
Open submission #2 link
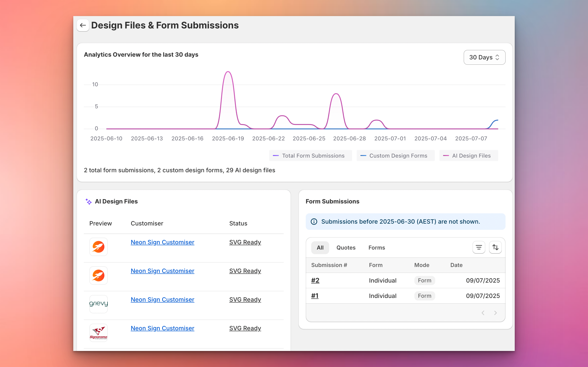[315, 280]
